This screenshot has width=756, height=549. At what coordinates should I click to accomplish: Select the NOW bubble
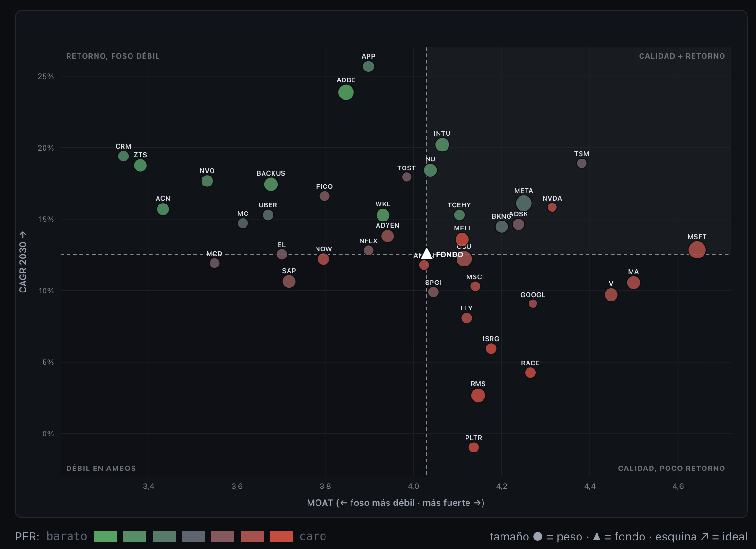pos(324,259)
